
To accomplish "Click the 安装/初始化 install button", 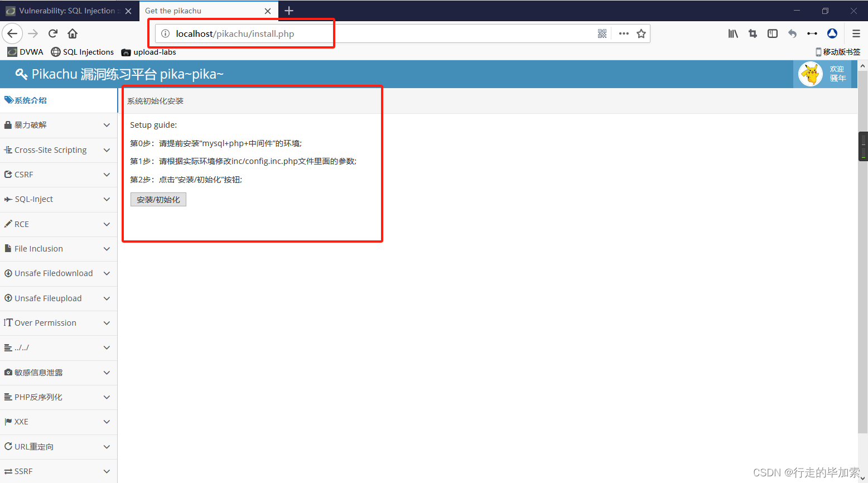I will click(158, 200).
